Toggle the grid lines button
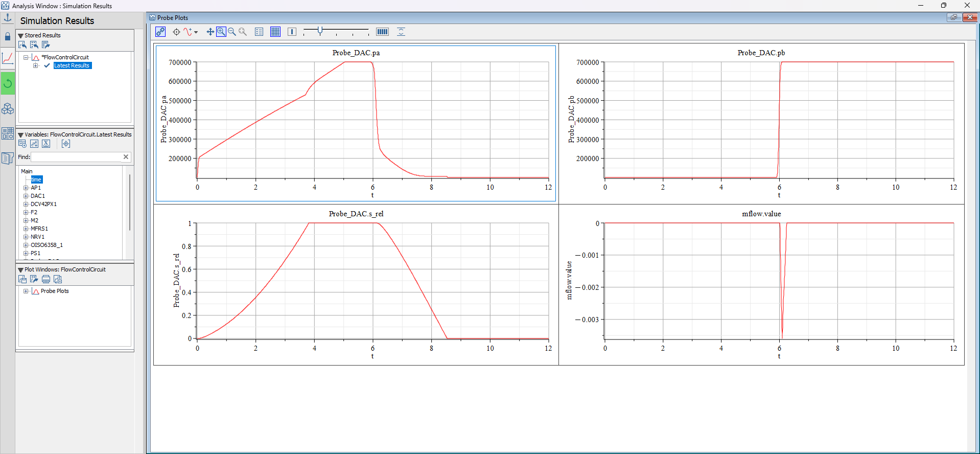This screenshot has height=454, width=980. point(275,32)
